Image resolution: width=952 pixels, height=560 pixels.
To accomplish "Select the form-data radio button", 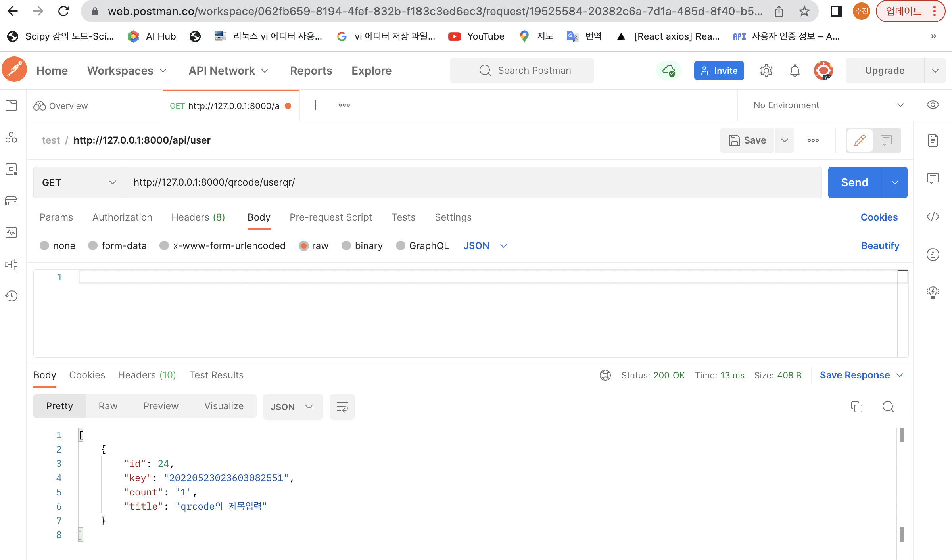I will [93, 246].
